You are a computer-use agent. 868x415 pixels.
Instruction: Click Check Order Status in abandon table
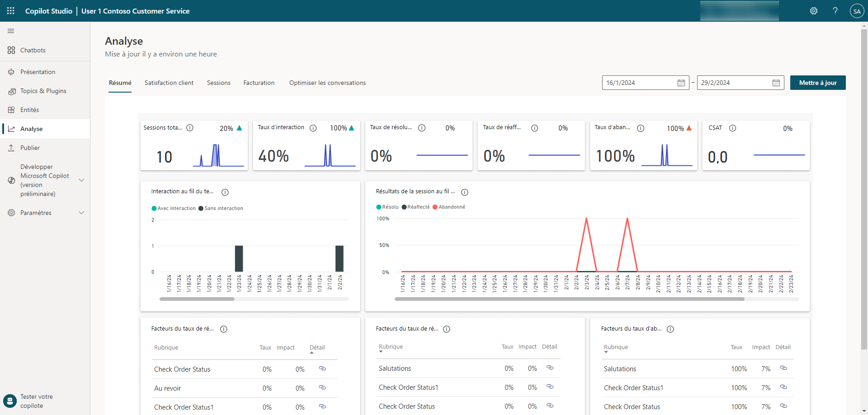point(632,406)
